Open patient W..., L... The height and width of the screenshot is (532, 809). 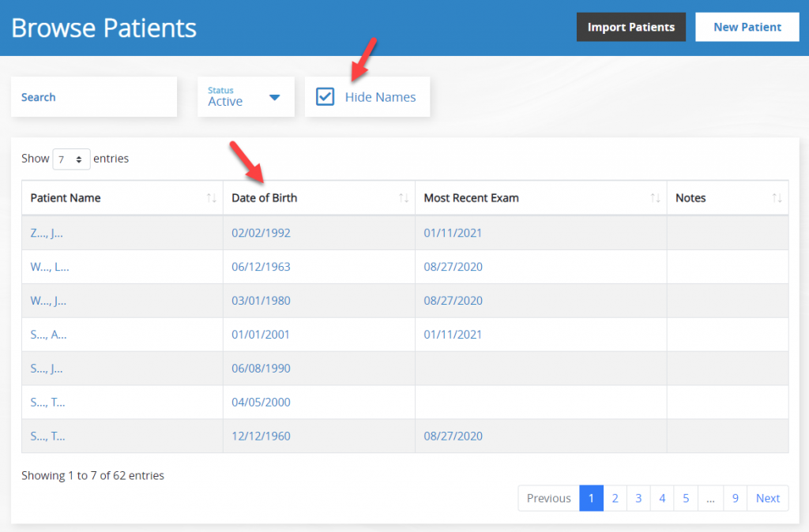[50, 267]
